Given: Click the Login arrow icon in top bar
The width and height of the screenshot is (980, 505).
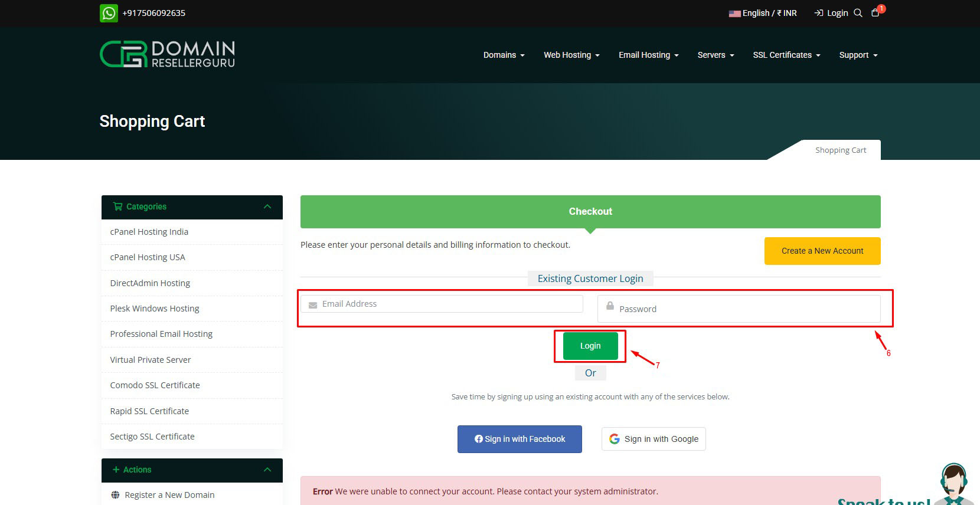Looking at the screenshot, I should [x=819, y=13].
